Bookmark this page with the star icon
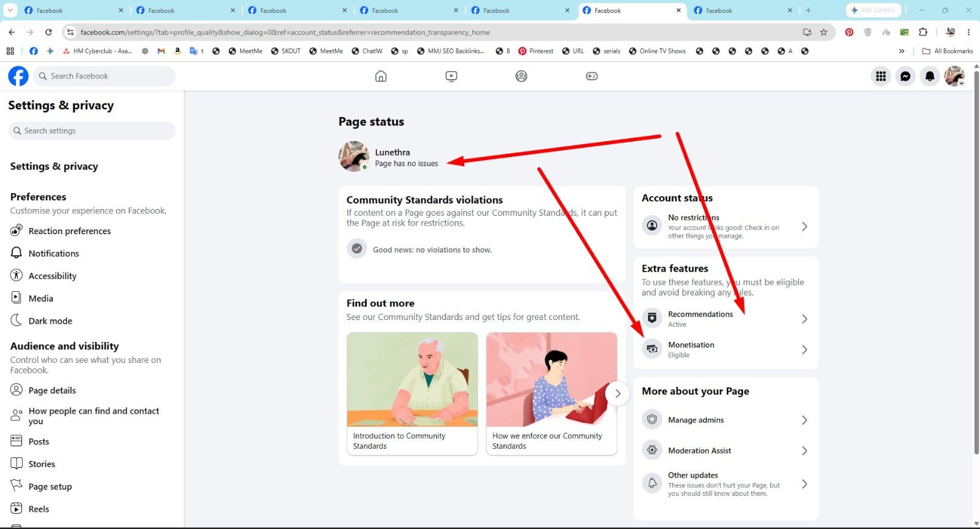The height and width of the screenshot is (529, 980). 824,32
